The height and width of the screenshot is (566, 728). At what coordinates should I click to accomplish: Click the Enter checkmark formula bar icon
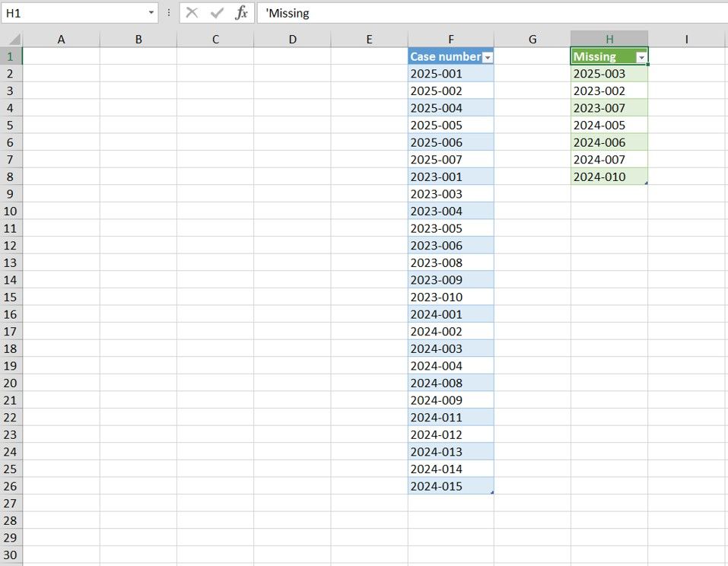click(x=217, y=13)
